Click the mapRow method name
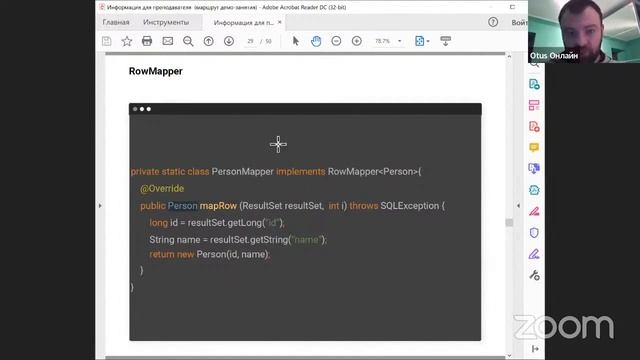Screen dimensions: 640x360 (218, 206)
